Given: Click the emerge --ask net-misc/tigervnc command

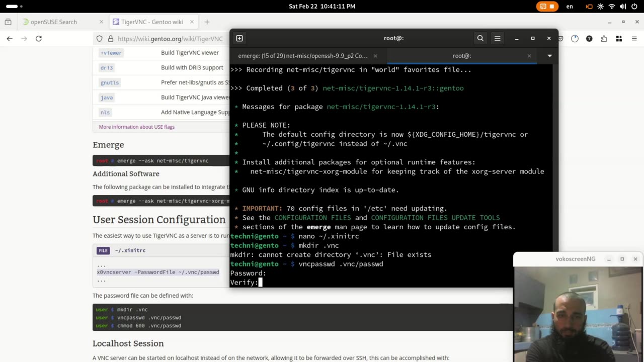Looking at the screenshot, I should tap(163, 160).
